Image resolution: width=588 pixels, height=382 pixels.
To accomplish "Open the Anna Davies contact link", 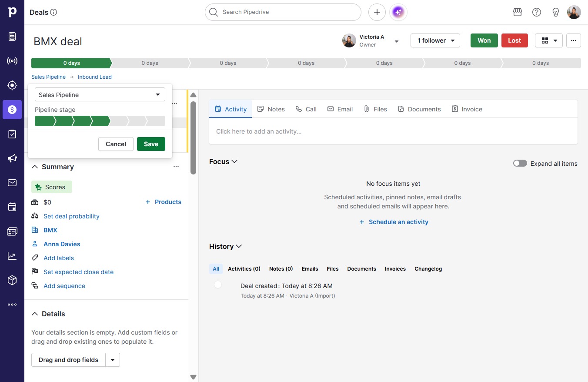I will tap(62, 244).
